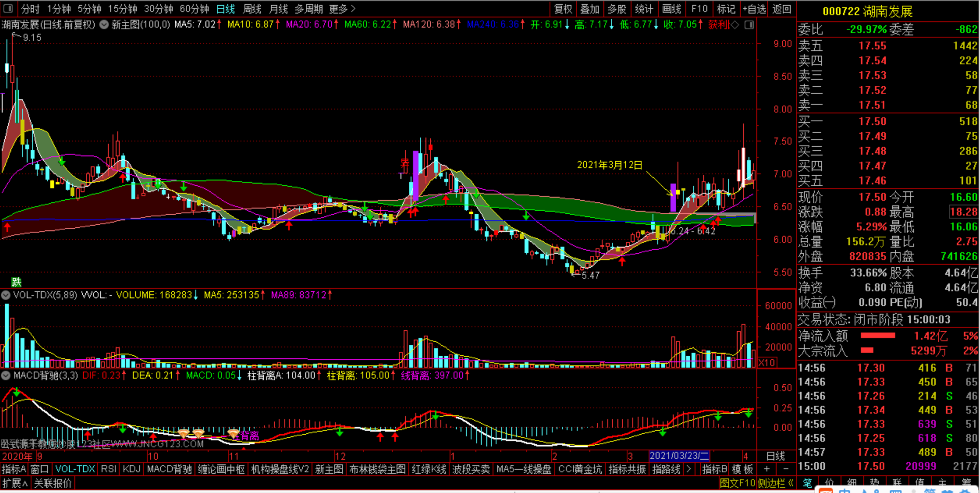Viewport: 980px width, 493px height.
Task: Open the 统计 statistics button
Action: [644, 9]
